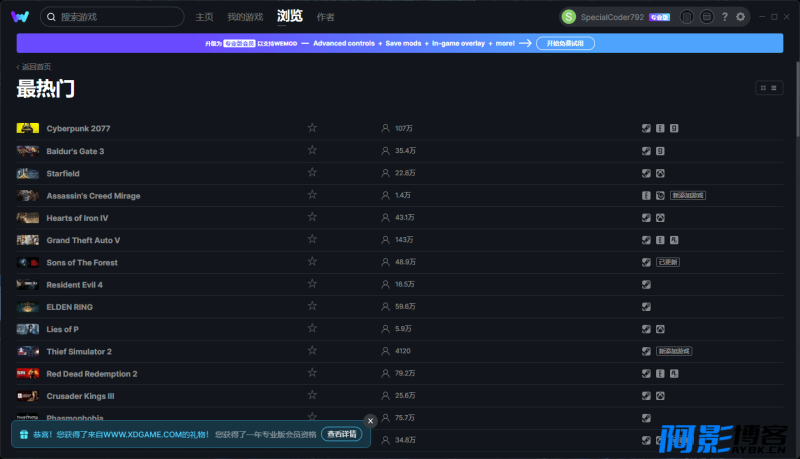Open the 作者 creators tab

tap(326, 17)
